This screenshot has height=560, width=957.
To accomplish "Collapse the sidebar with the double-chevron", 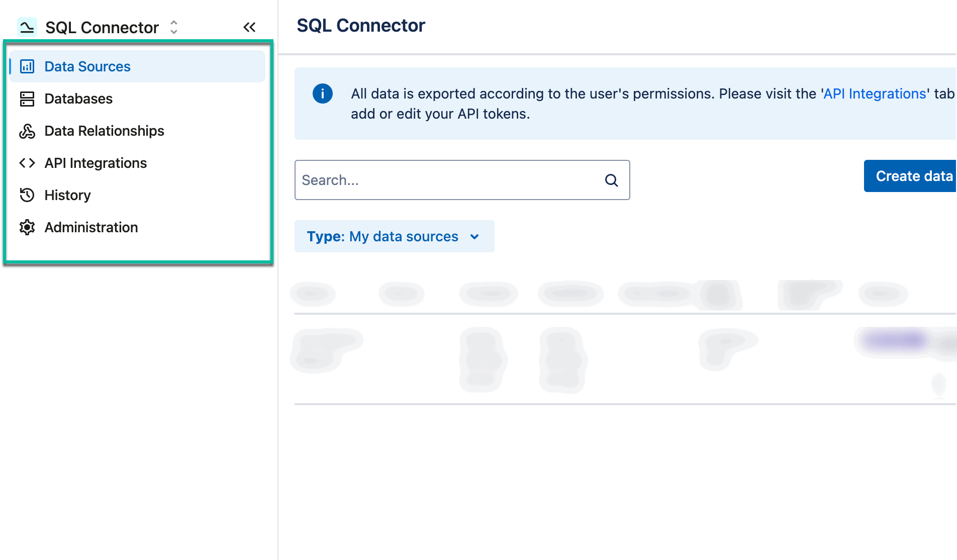I will tap(249, 27).
